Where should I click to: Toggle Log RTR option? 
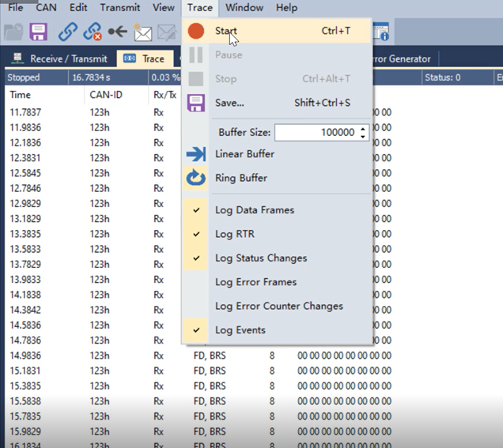277,234
